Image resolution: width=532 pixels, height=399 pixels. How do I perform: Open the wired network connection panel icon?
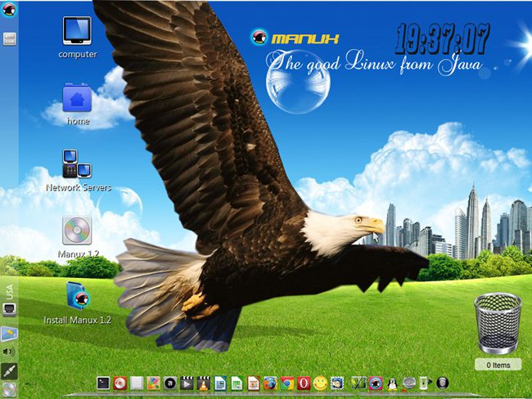click(x=9, y=309)
